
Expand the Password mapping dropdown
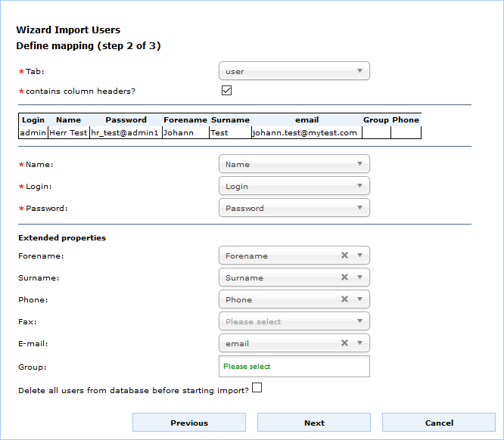tap(294, 208)
